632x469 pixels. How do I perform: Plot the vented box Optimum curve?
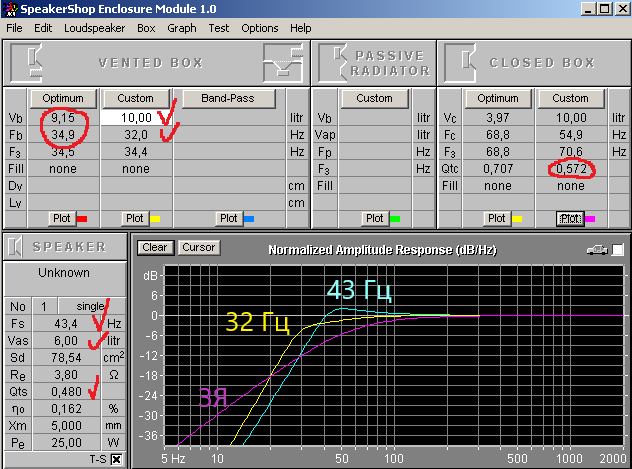coord(62,218)
